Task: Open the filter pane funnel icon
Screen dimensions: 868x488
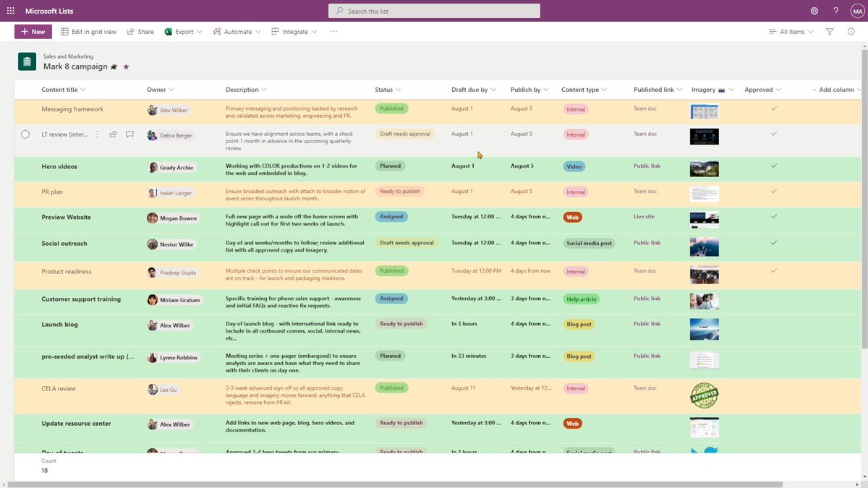Action: pyautogui.click(x=830, y=32)
